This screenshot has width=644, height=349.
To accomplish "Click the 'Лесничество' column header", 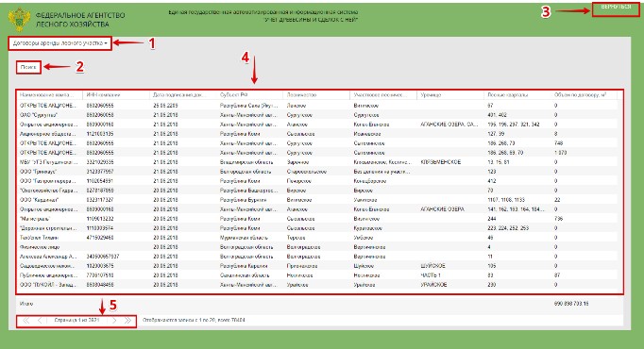I will point(301,94).
